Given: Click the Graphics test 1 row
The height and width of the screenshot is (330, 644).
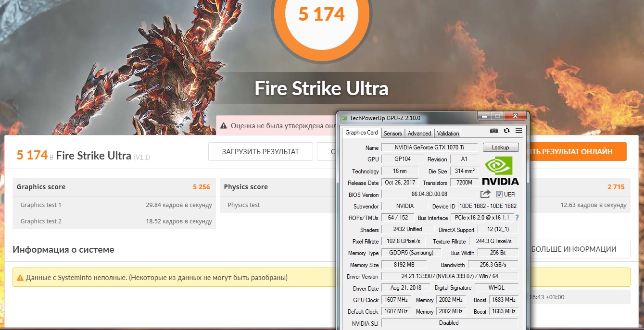Looking at the screenshot, I should pyautogui.click(x=114, y=205).
